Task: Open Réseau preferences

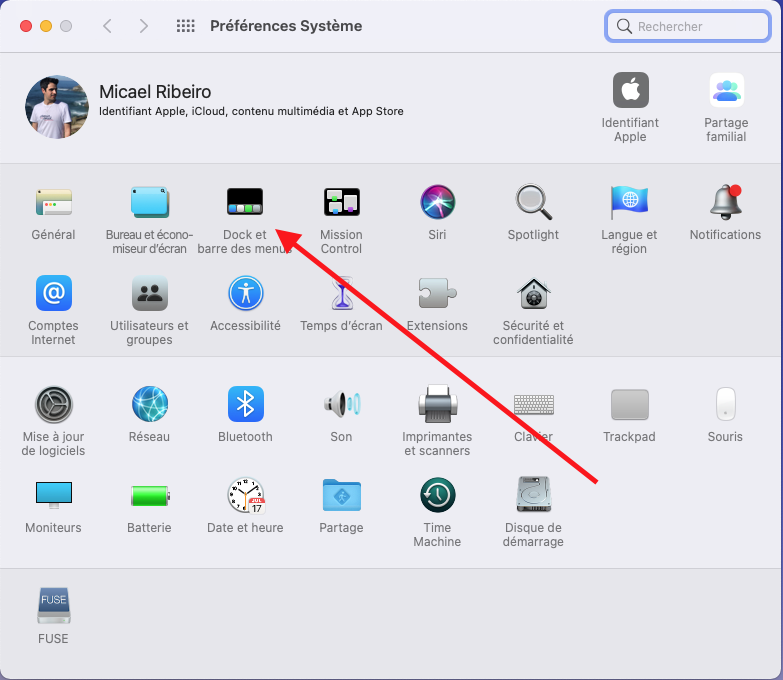Action: (149, 404)
